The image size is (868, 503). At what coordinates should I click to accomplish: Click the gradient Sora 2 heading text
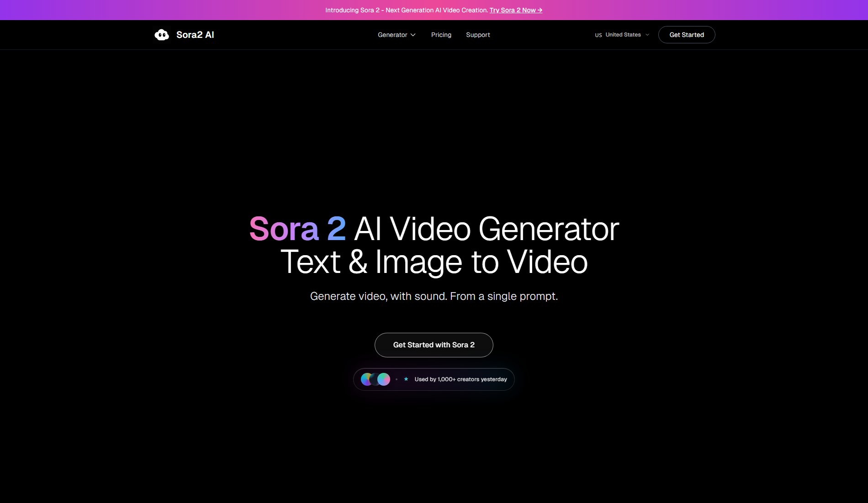[x=297, y=230]
